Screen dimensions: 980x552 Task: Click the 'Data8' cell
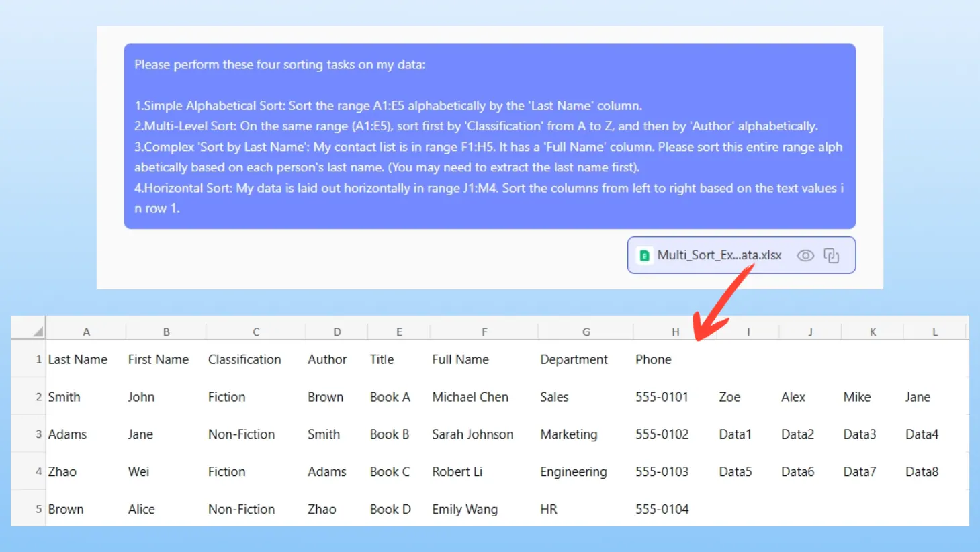pos(922,472)
